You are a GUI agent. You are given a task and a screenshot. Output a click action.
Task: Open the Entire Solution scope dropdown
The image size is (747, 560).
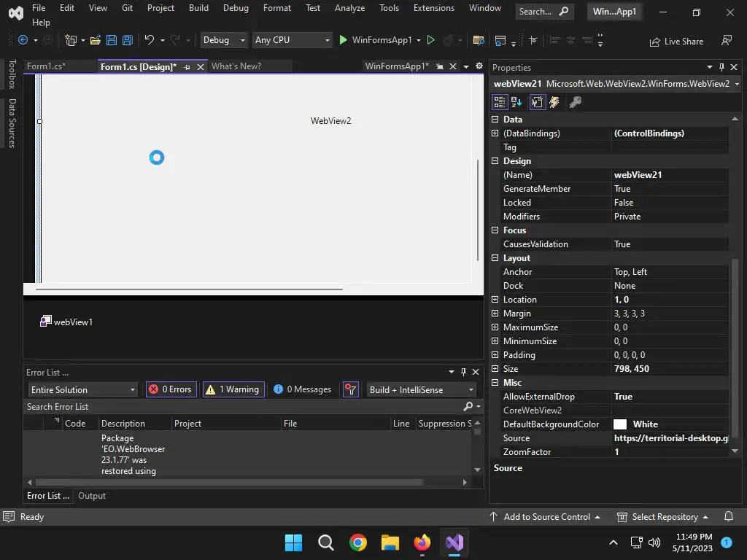[83, 389]
